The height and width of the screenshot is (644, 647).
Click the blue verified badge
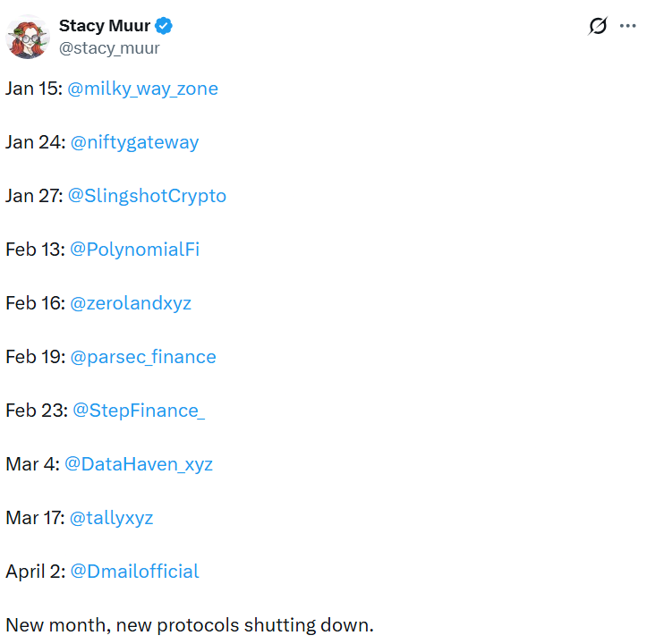pyautogui.click(x=164, y=26)
